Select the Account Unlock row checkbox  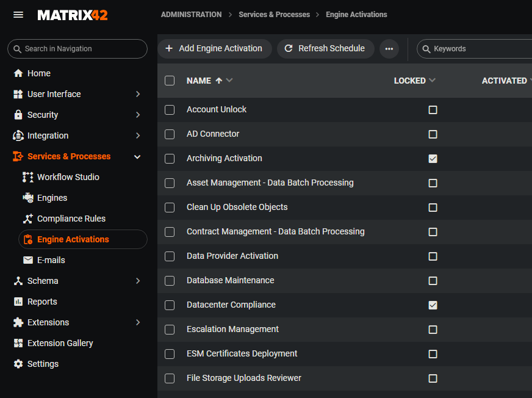pos(170,110)
